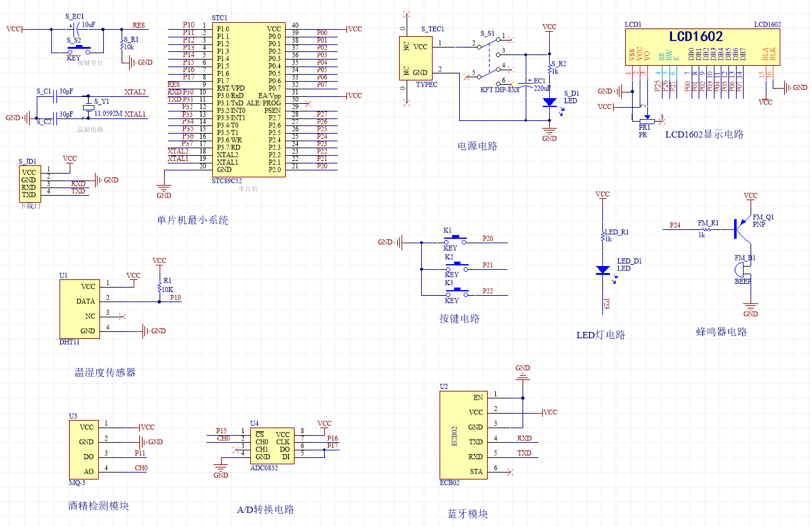Select the buzzer FM_B1 symbol
The height and width of the screenshot is (527, 812).
[x=742, y=272]
